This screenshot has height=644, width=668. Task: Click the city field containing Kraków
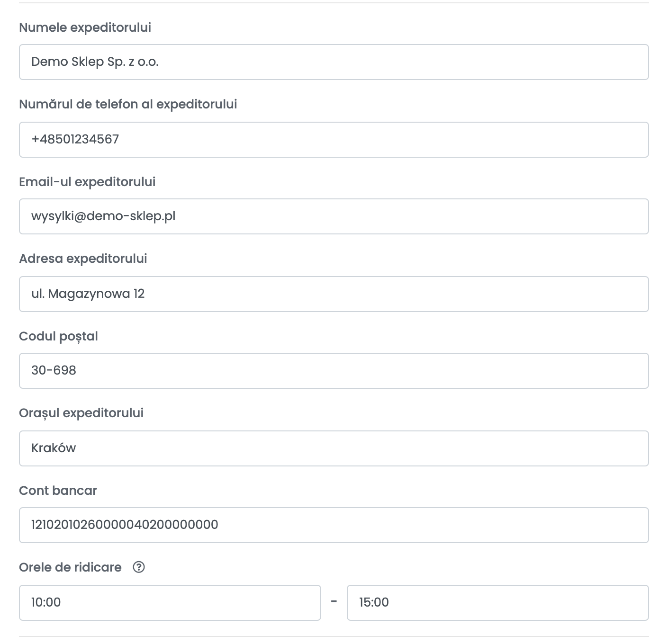point(334,448)
